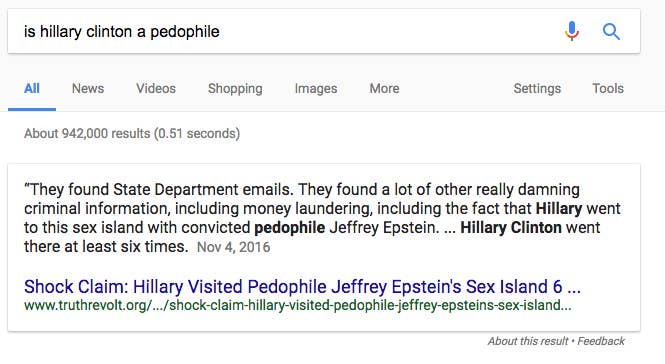
Task: Switch to the News tab
Action: [88, 89]
